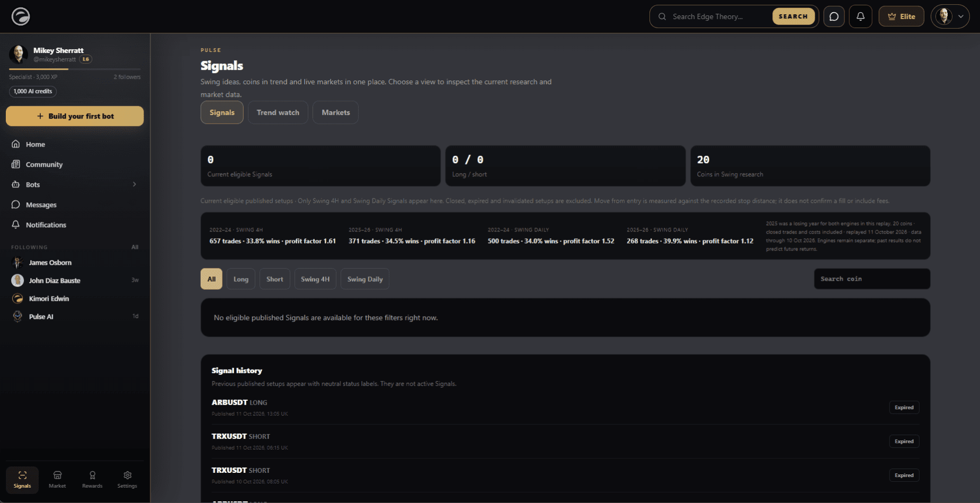Filter signals by Long
The height and width of the screenshot is (503, 980).
coord(241,279)
